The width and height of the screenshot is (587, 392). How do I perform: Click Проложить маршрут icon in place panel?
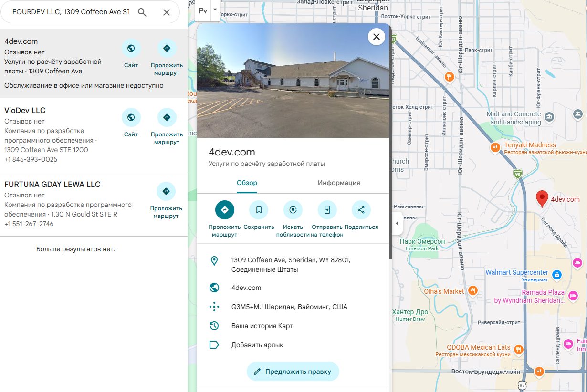[x=225, y=210]
